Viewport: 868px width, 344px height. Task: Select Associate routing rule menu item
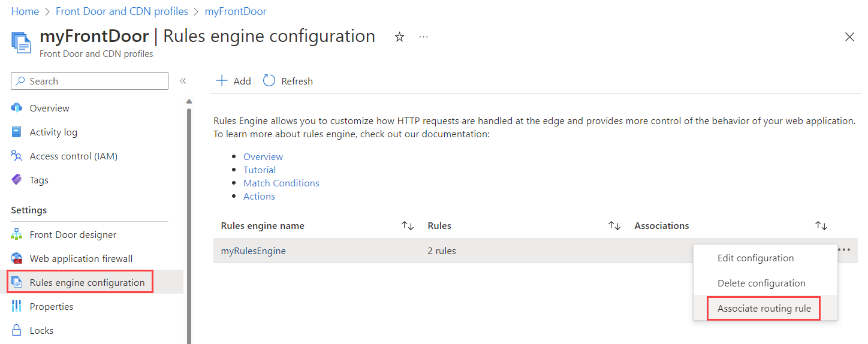764,309
